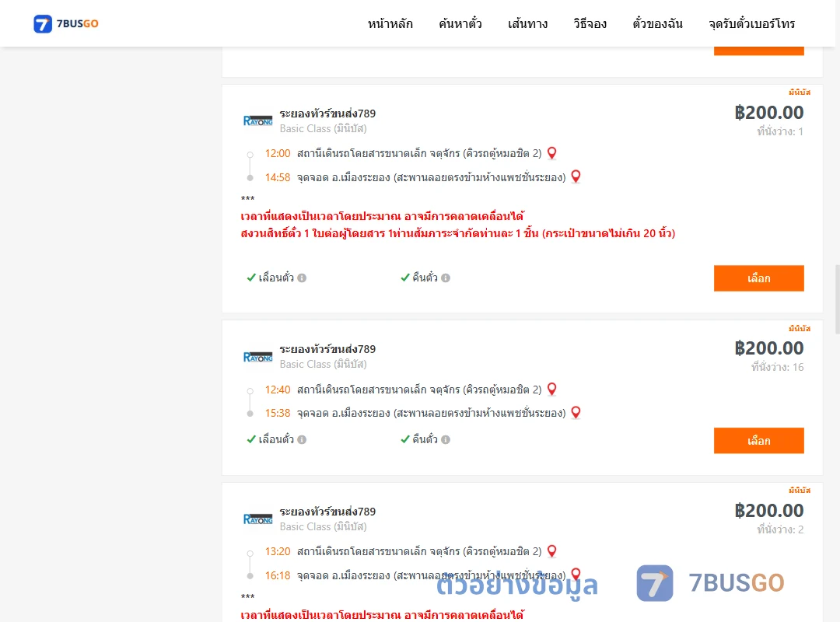Open the เส้นทาง menu item
Image resolution: width=840 pixels, height=622 pixels.
(527, 23)
